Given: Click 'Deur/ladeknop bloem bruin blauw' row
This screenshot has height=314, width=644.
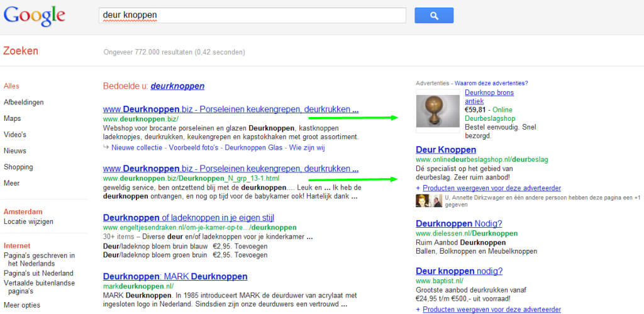Looking at the screenshot, I should pos(186,247).
